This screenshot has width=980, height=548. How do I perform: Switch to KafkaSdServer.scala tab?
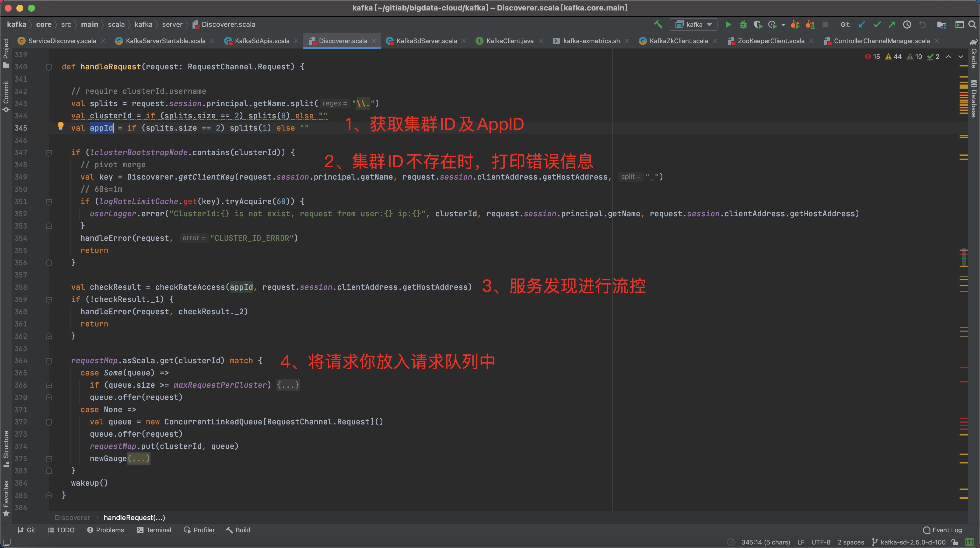[x=426, y=41]
